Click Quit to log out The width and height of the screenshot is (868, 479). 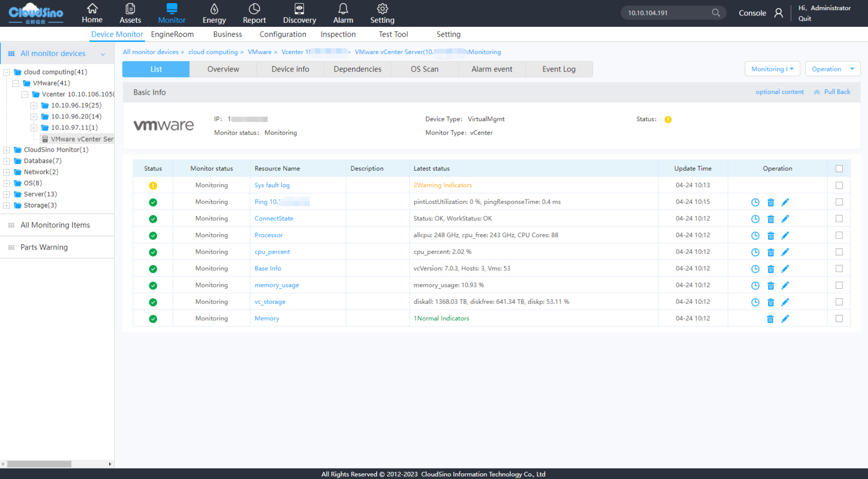point(804,18)
